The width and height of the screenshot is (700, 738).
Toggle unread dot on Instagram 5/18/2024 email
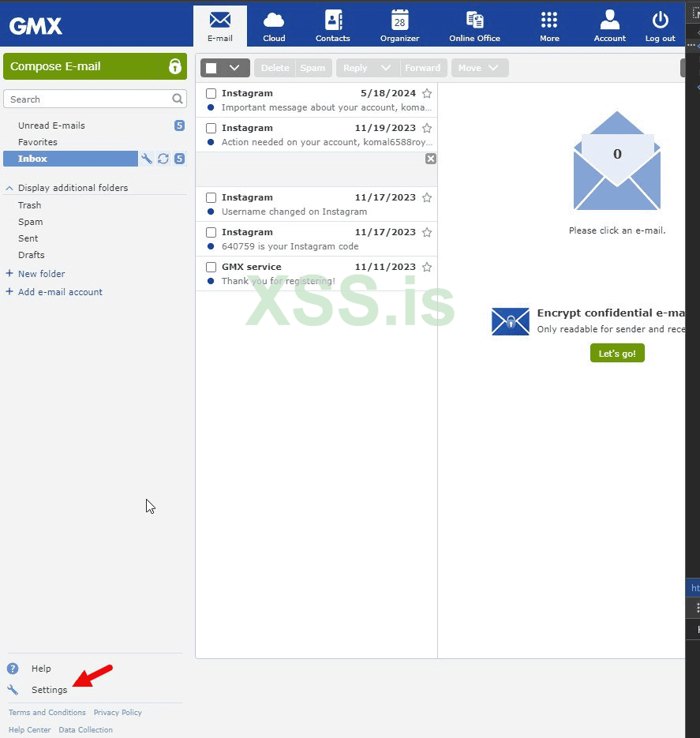(211, 107)
